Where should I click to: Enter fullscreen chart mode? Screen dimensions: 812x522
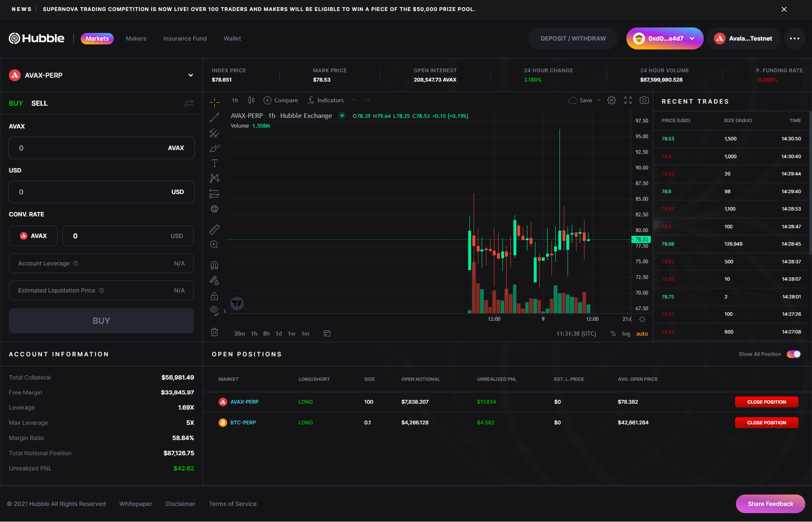pos(628,100)
